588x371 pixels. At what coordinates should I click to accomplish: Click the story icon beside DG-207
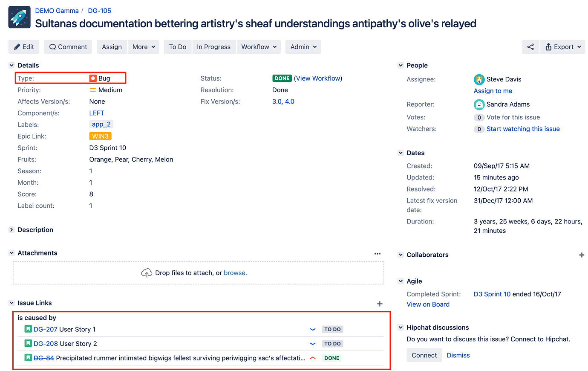(x=28, y=329)
